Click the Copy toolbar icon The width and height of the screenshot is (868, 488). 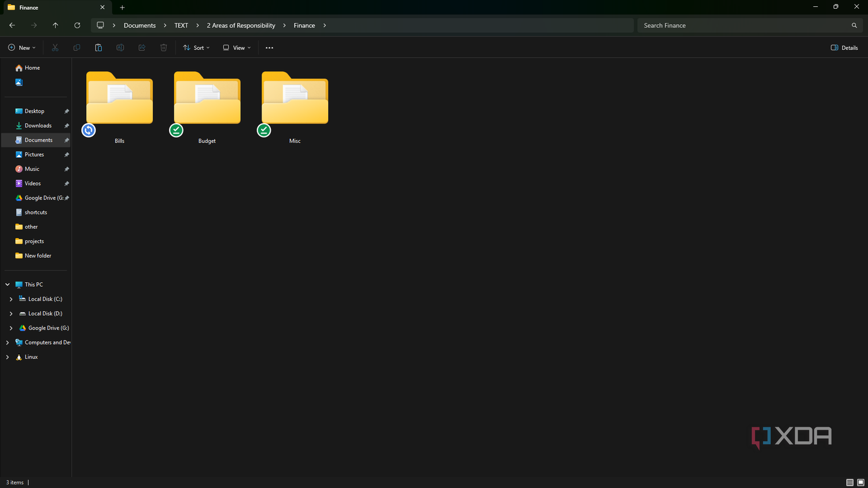(x=77, y=47)
